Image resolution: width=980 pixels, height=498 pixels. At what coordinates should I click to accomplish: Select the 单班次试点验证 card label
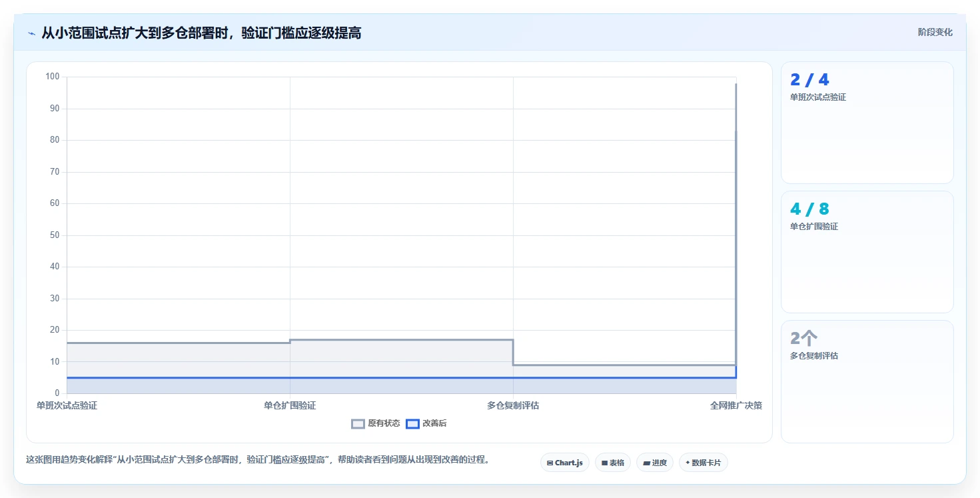817,97
